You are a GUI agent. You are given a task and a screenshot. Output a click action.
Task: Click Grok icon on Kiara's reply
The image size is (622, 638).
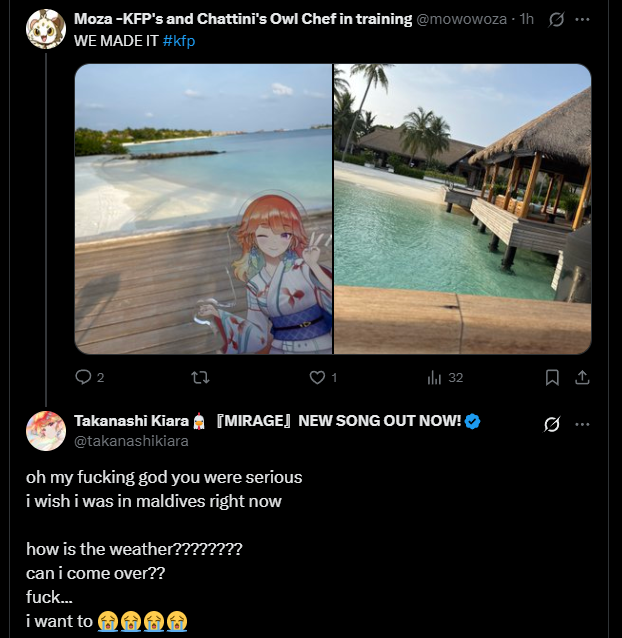point(551,423)
